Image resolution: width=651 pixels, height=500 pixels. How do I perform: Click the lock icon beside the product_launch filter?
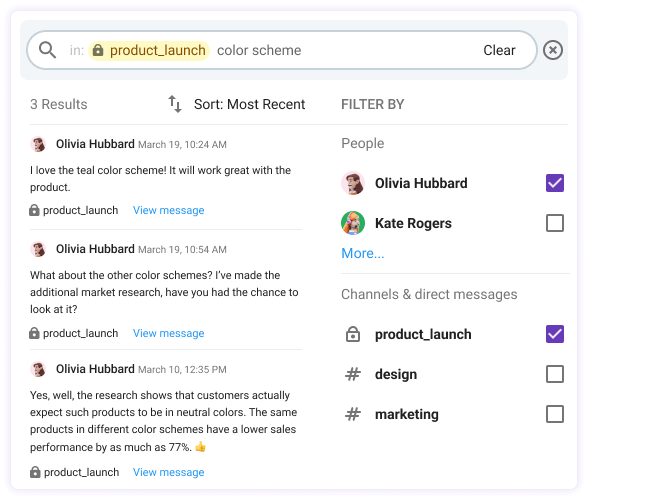[x=352, y=334]
